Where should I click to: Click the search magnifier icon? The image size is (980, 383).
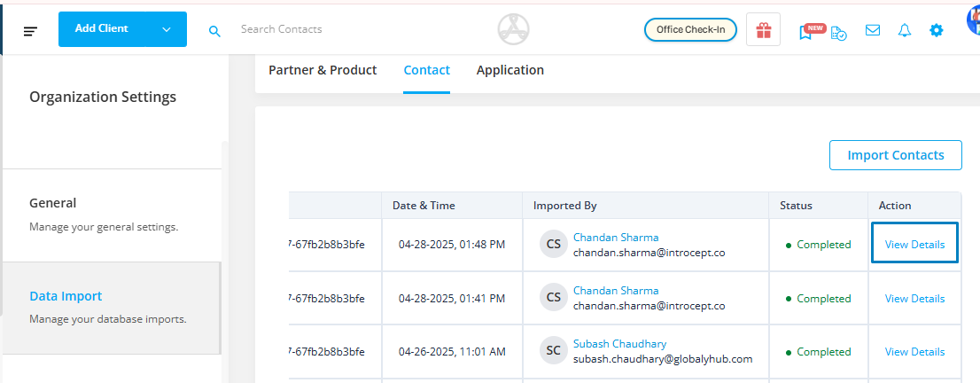click(x=214, y=31)
